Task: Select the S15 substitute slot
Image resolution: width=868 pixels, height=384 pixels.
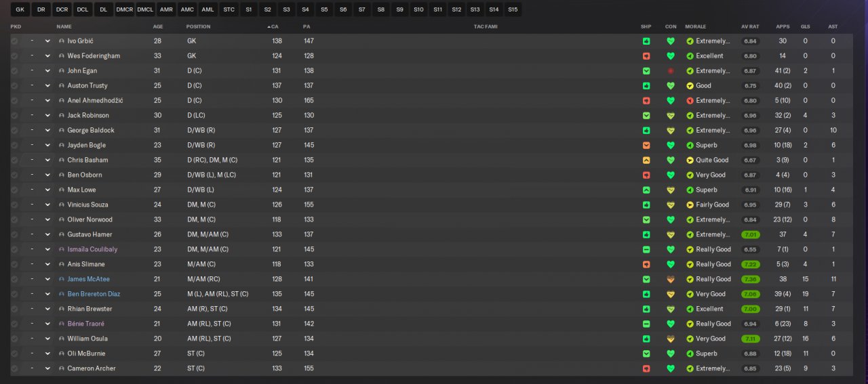Action: (x=513, y=9)
